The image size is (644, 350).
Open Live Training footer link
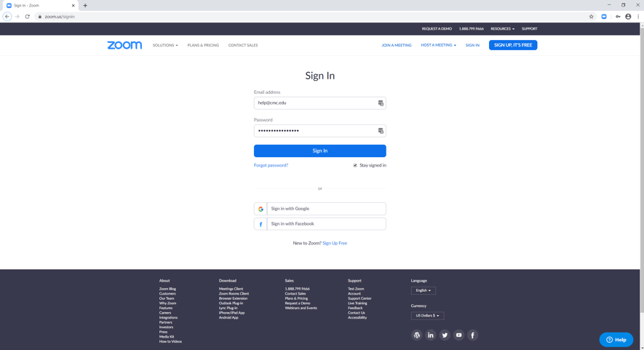(x=357, y=303)
